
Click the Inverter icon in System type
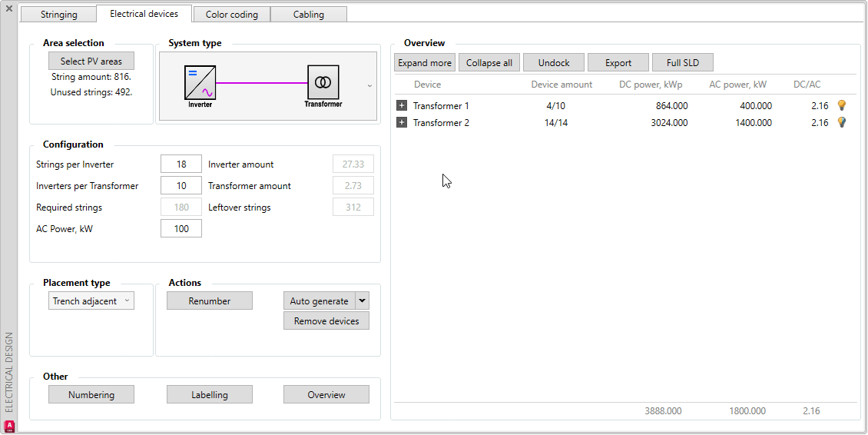200,83
